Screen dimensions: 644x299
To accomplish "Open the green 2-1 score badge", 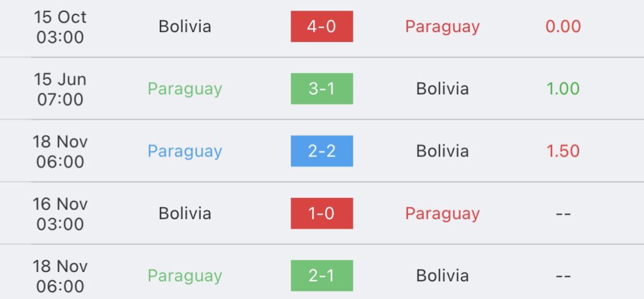I will (x=321, y=276).
